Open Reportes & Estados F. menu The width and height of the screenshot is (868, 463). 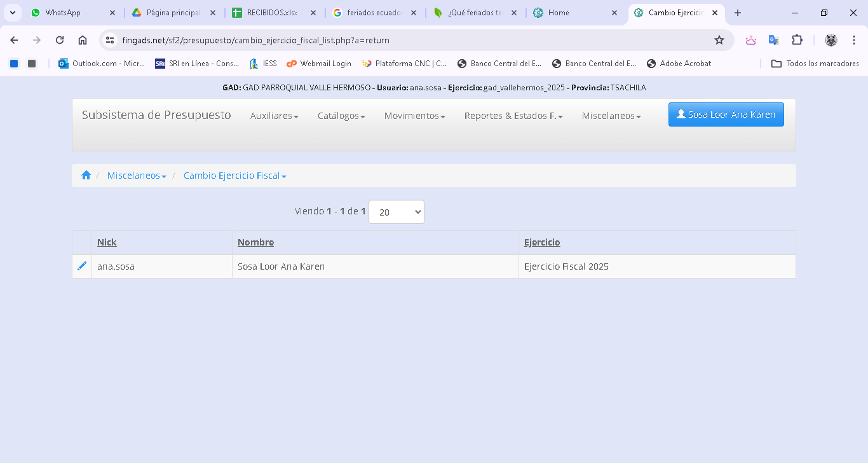point(513,116)
